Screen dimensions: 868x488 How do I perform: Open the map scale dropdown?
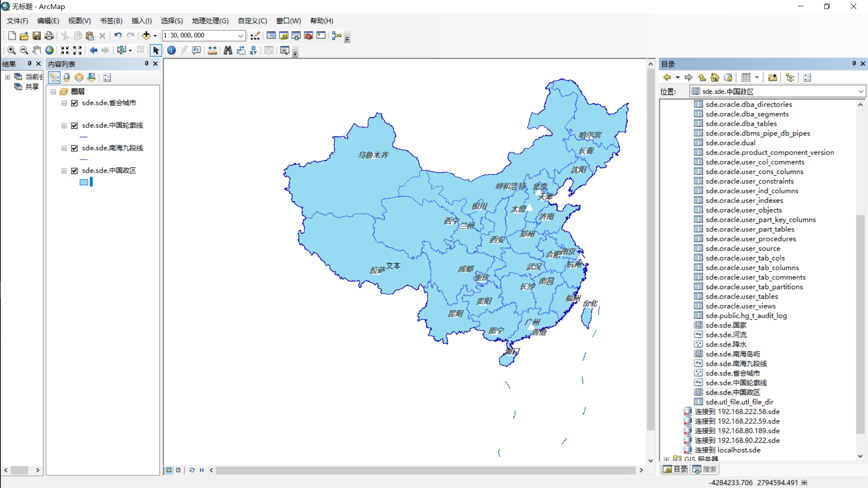tap(241, 36)
